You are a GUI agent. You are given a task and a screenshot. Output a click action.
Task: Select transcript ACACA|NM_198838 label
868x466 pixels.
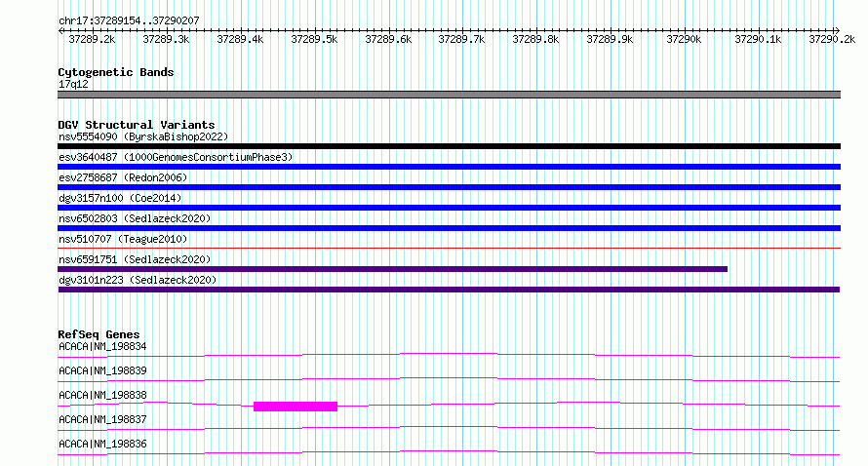[102, 395]
